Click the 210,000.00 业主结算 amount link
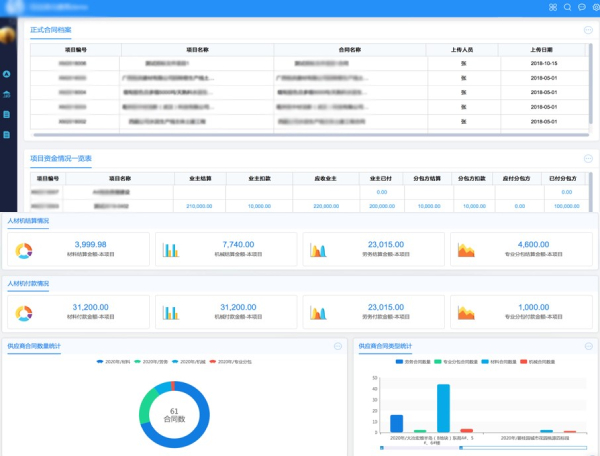600x456 pixels. coord(199,205)
